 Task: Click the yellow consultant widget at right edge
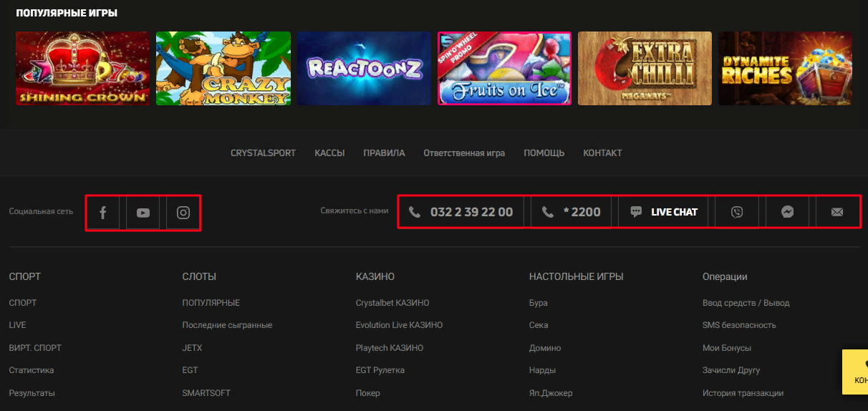coord(855,372)
